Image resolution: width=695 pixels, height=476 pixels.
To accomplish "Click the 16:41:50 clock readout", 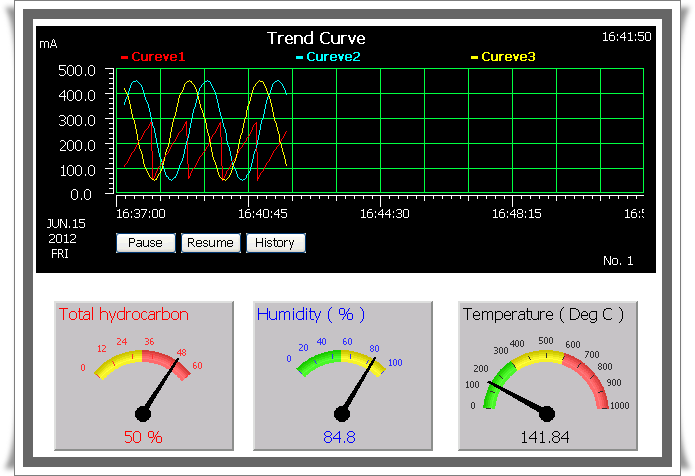I will [x=626, y=37].
